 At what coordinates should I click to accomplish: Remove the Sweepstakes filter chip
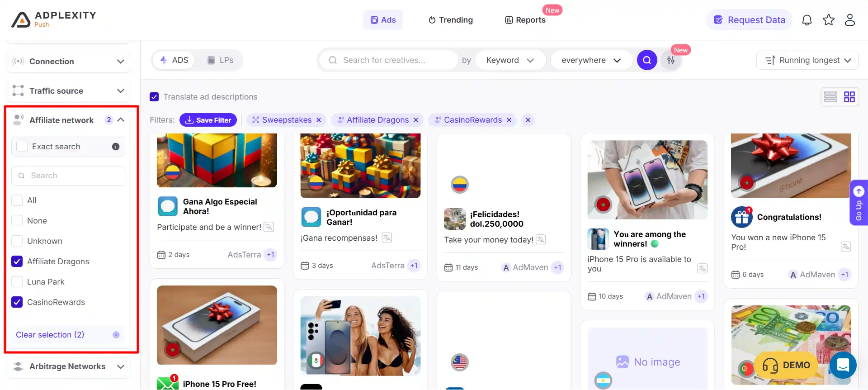coord(319,120)
